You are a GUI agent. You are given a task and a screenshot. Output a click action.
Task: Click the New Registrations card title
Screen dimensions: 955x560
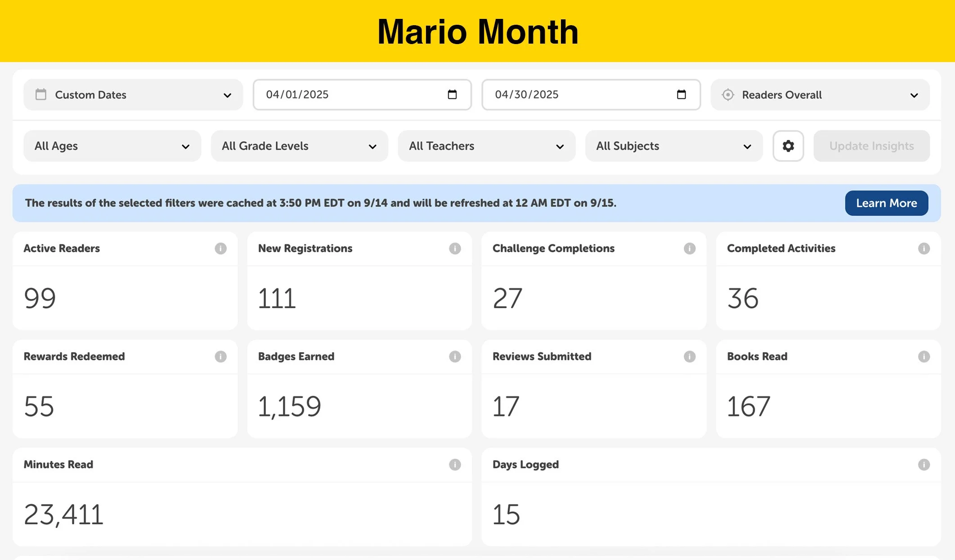coord(305,248)
